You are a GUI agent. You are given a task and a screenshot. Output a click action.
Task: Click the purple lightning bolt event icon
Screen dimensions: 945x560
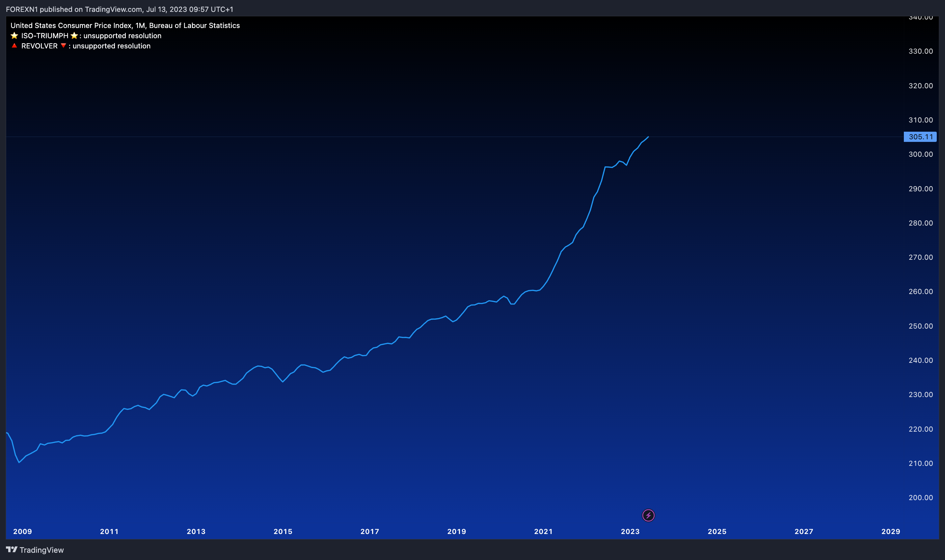pyautogui.click(x=648, y=515)
